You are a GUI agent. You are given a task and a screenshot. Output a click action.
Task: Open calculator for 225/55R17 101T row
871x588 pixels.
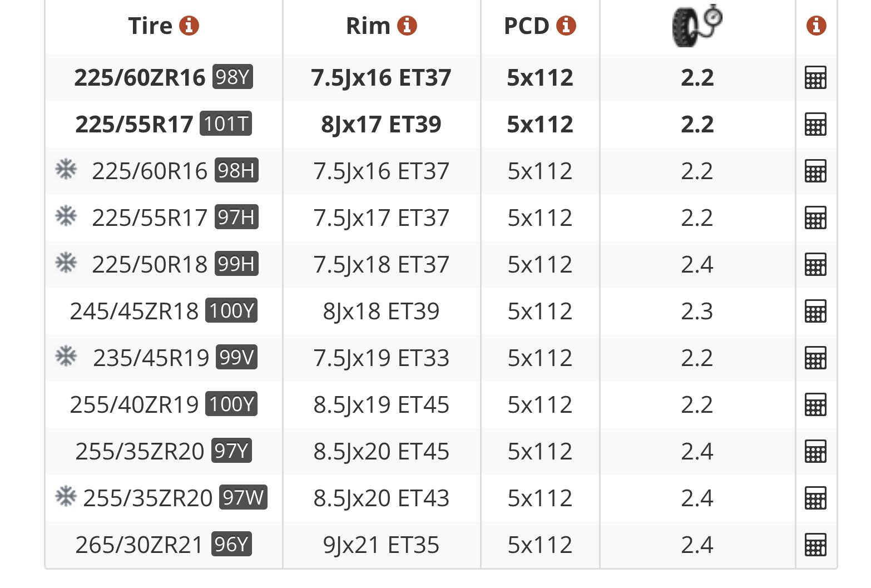(x=815, y=124)
